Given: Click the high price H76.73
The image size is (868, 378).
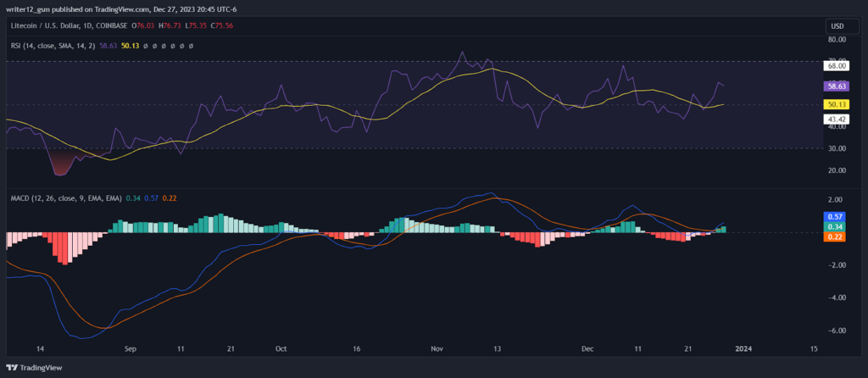Looking at the screenshot, I should [x=169, y=25].
